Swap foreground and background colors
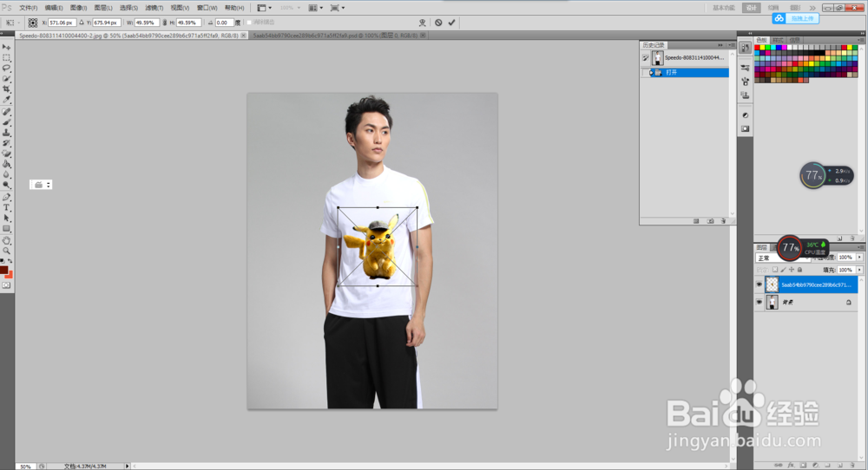 (10, 261)
